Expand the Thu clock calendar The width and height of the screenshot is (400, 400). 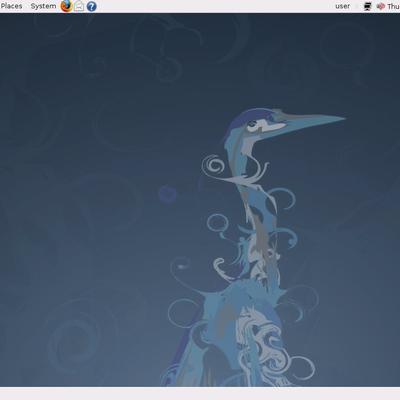tap(394, 6)
